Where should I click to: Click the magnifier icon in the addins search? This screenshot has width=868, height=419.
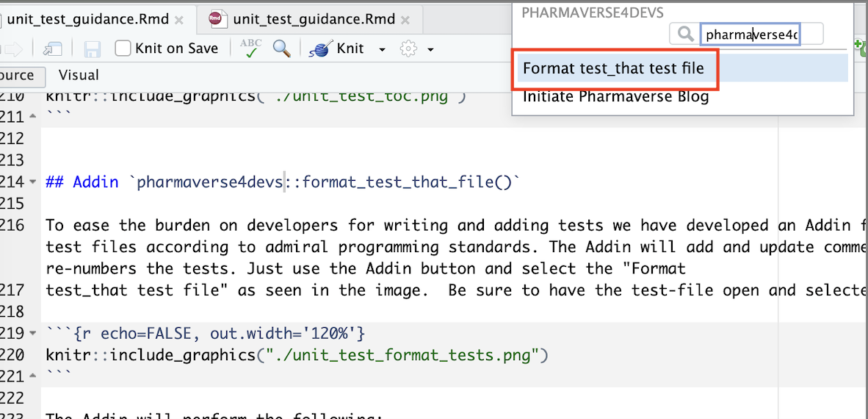pyautogui.click(x=685, y=34)
